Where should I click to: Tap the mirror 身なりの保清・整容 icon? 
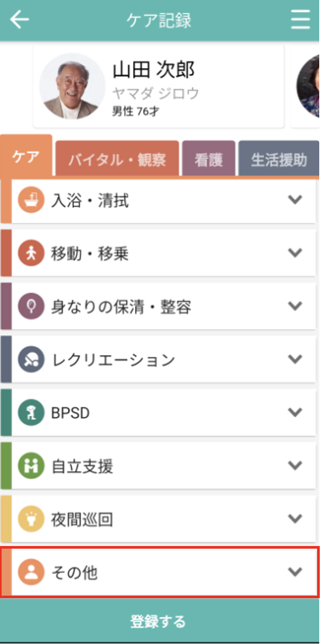click(30, 307)
